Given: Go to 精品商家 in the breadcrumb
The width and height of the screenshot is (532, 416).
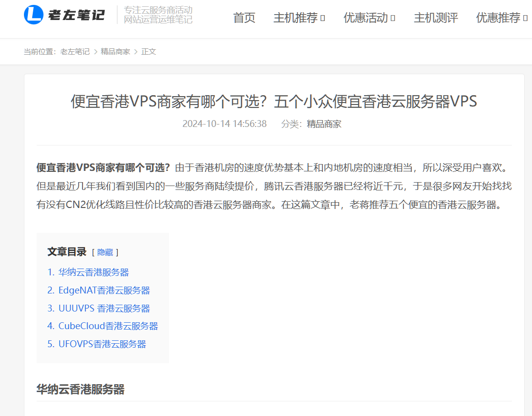Looking at the screenshot, I should point(115,52).
